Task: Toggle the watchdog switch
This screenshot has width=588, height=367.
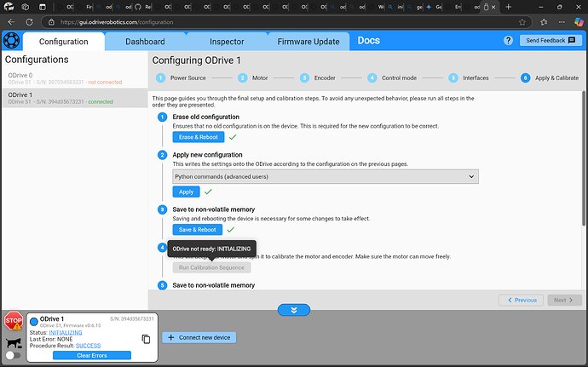Action: point(13,355)
